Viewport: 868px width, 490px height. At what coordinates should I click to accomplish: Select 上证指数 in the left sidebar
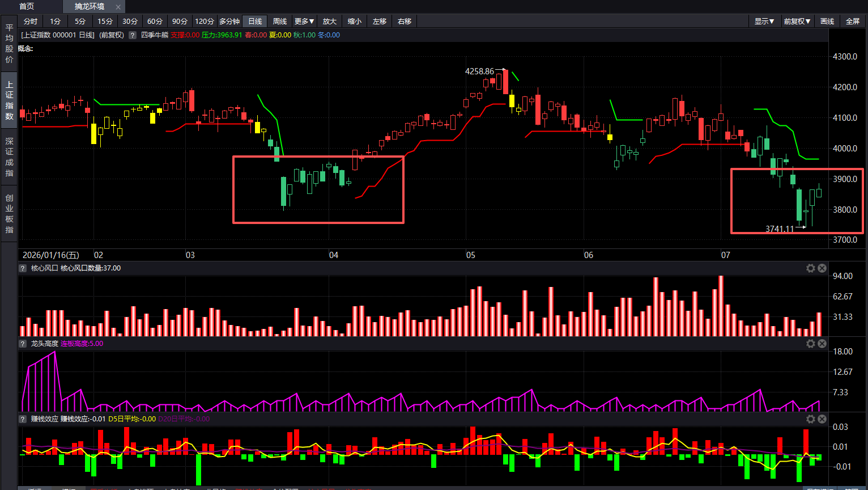[x=9, y=100]
